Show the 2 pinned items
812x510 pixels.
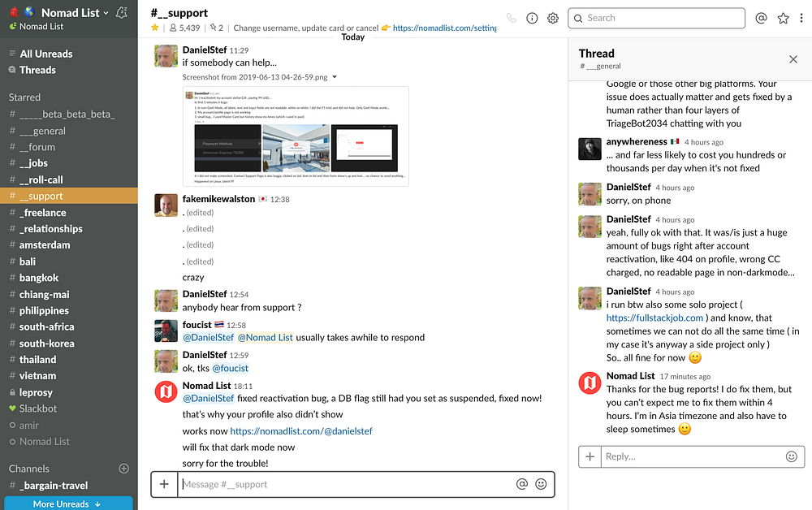coord(217,28)
